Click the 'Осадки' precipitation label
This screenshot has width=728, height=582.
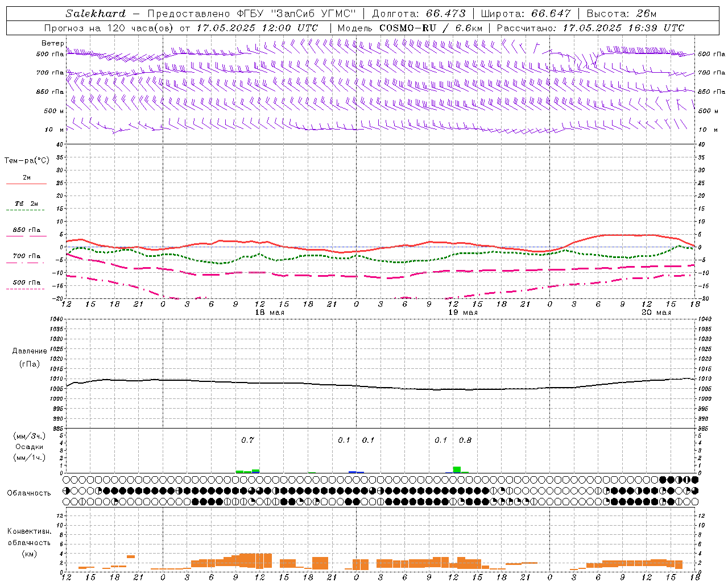pos(29,447)
